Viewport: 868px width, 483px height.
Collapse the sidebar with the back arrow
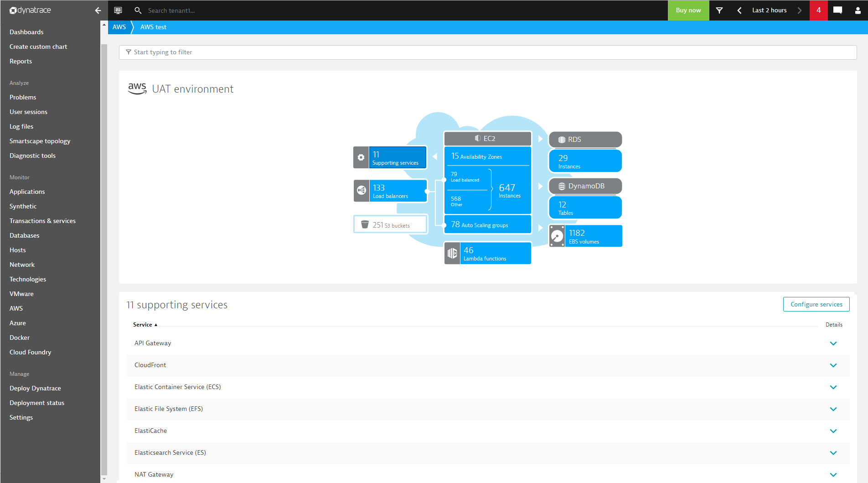pos(98,10)
